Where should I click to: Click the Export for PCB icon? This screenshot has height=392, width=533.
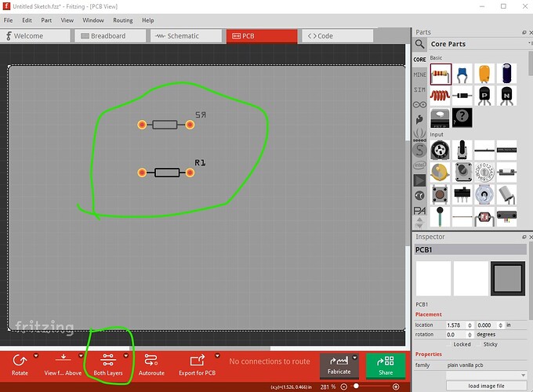[x=198, y=359]
